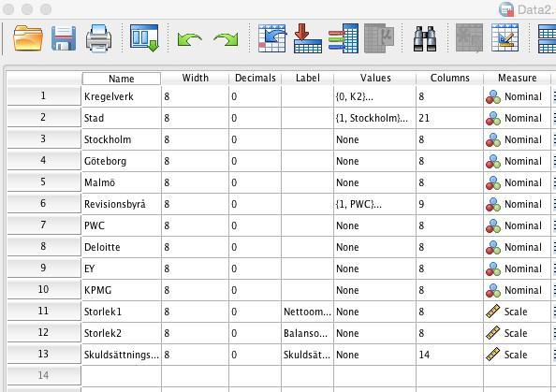Select the Deloitte variable name cell
Screen dimensions: 556x392
tap(122, 247)
